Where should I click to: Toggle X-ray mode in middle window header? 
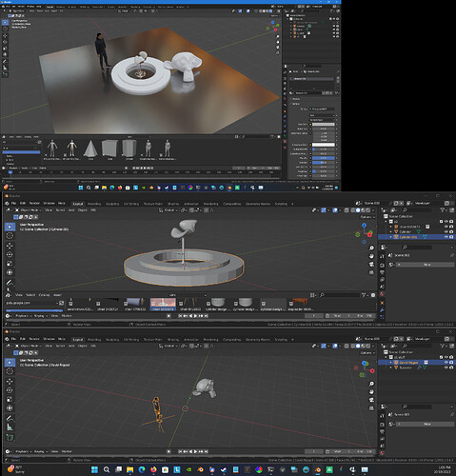[347, 210]
